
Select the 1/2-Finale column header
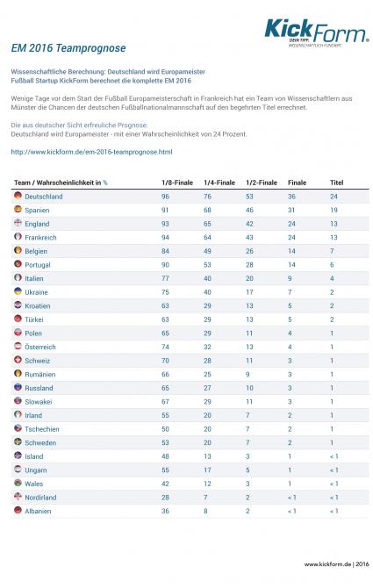(x=262, y=183)
